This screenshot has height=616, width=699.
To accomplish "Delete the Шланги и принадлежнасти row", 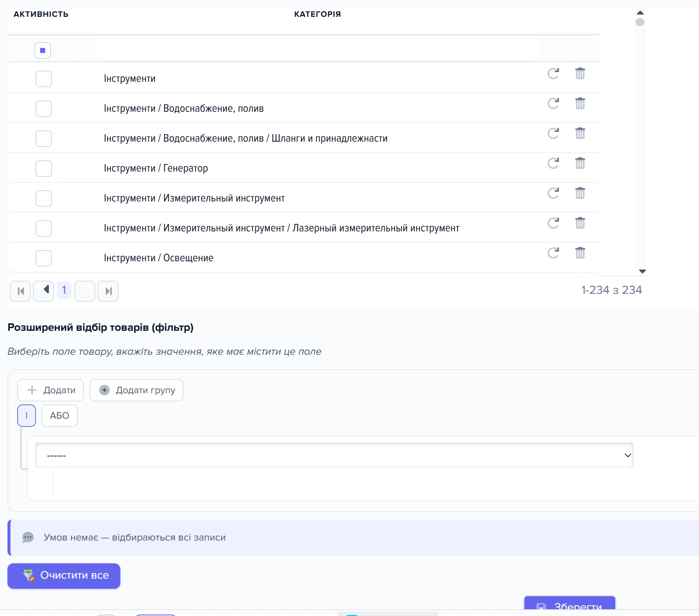I will (x=580, y=133).
